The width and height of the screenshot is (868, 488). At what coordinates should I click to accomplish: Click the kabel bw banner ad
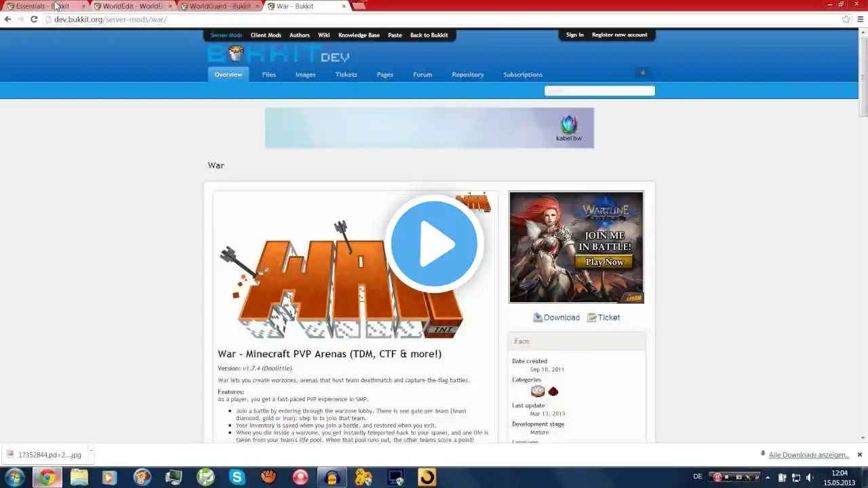(x=429, y=127)
